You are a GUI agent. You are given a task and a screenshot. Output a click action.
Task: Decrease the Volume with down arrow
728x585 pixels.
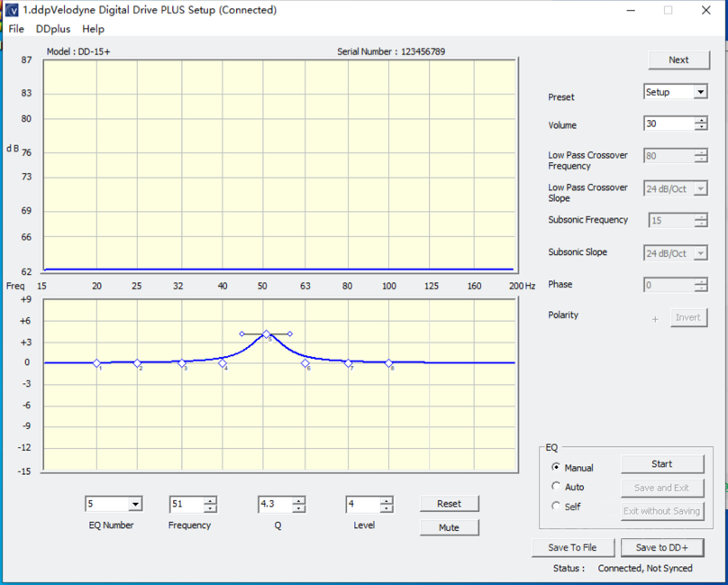point(701,127)
